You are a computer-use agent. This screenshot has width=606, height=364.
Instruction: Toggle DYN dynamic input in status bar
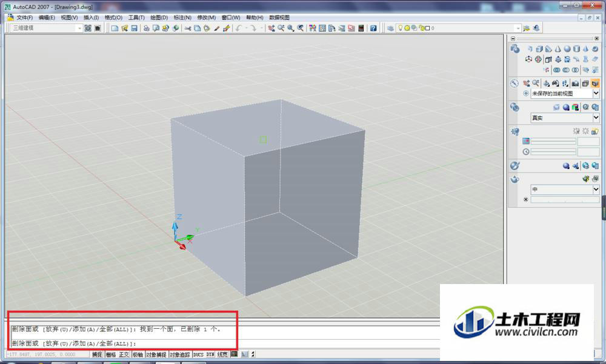(210, 354)
